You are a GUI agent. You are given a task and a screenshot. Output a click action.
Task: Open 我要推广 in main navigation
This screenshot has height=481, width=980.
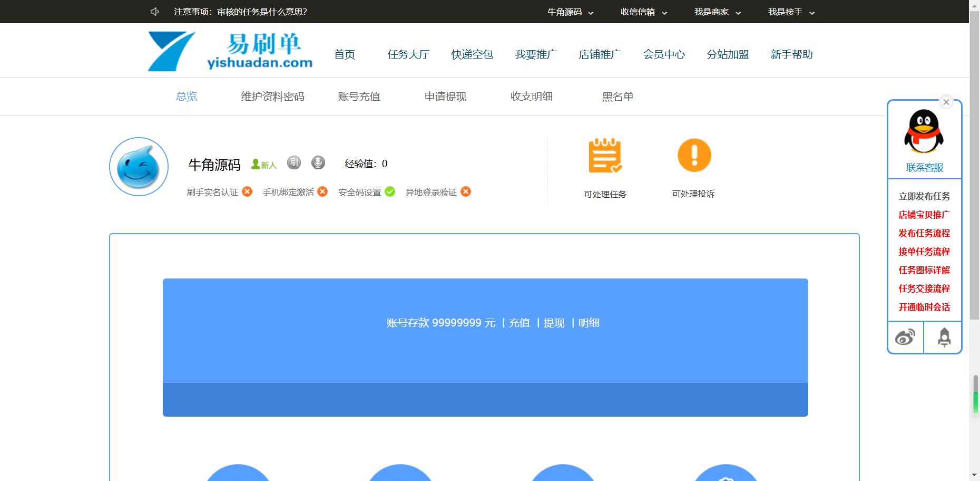pos(536,54)
